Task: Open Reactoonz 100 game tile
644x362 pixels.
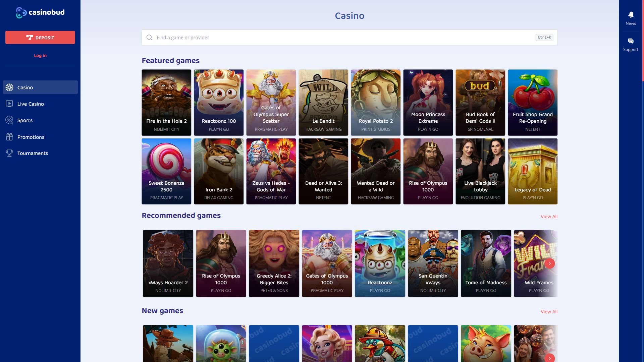Action: coord(219,103)
